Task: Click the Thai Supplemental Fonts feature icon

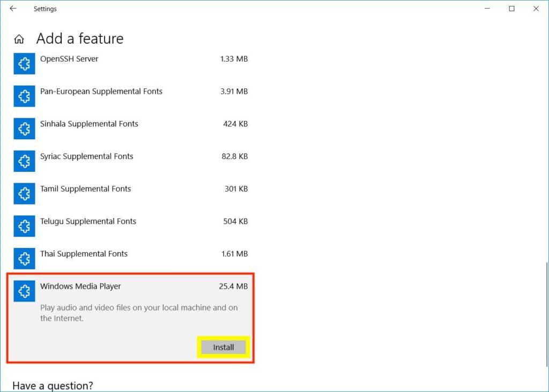Action: tap(24, 259)
